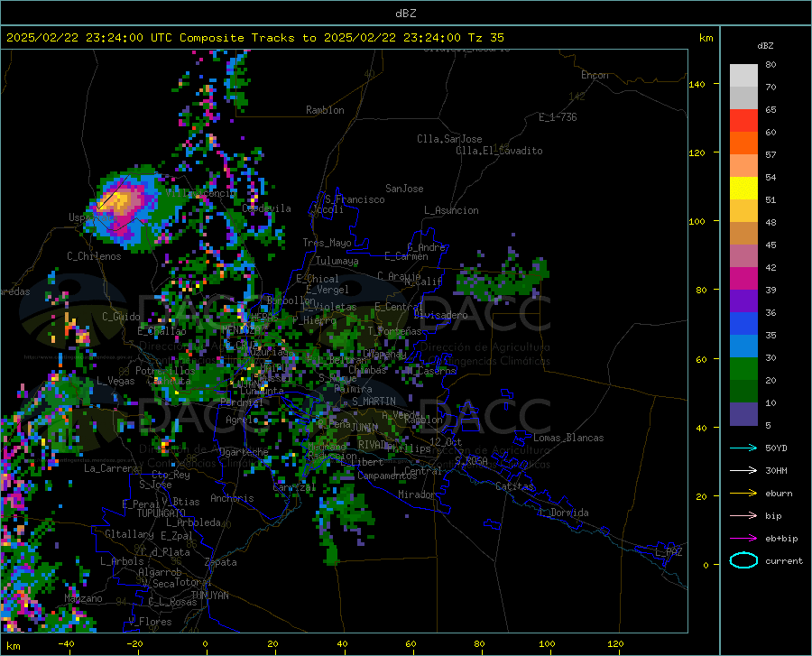Click the La_Carrera place label
Viewport: 812px width, 656px height.
111,468
